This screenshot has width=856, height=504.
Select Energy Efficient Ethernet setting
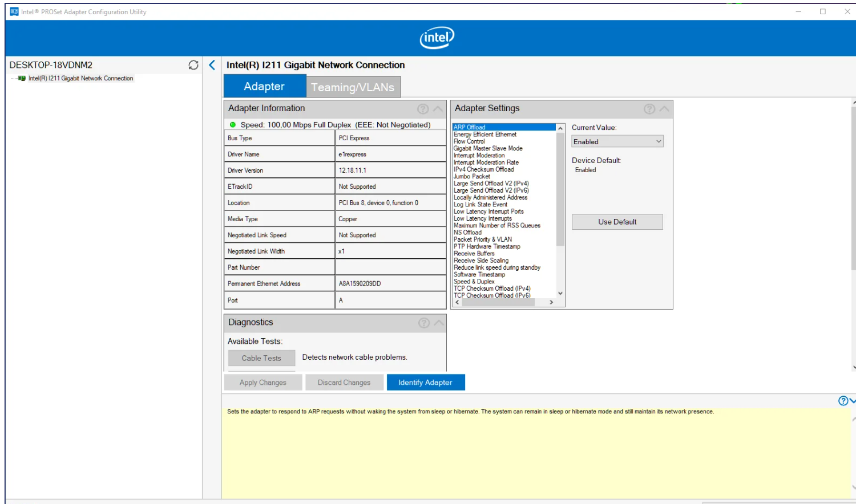(x=485, y=135)
